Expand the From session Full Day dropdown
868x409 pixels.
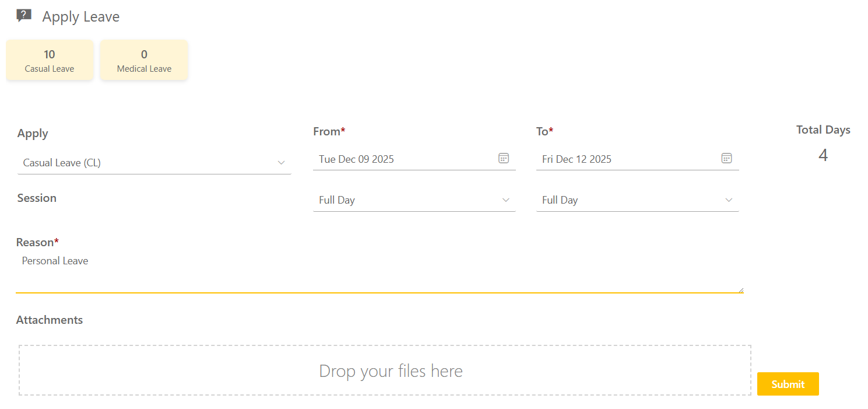(x=414, y=200)
